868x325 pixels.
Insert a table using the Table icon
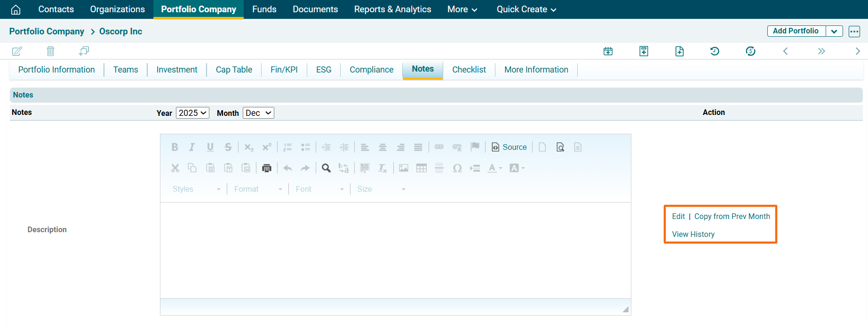[x=422, y=168]
